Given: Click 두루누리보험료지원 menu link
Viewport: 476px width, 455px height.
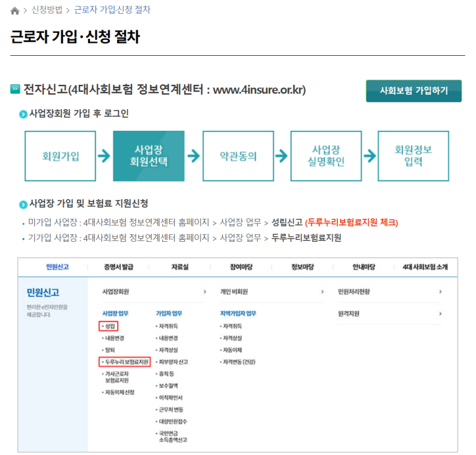Looking at the screenshot, I should tap(125, 362).
